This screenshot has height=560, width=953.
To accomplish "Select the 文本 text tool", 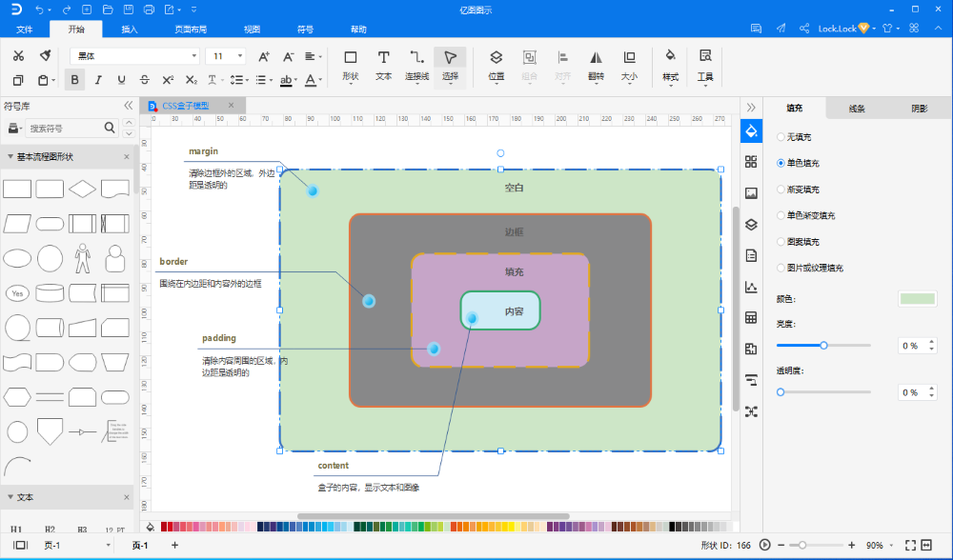I will click(383, 66).
